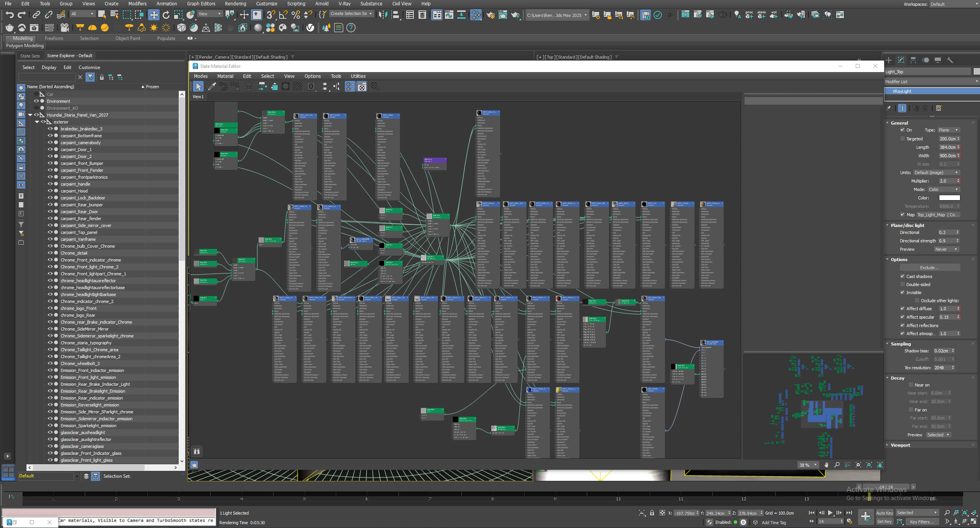Click the delete trash icon in Slate toolbar
The width and height of the screenshot is (980, 528).
[x=249, y=87]
